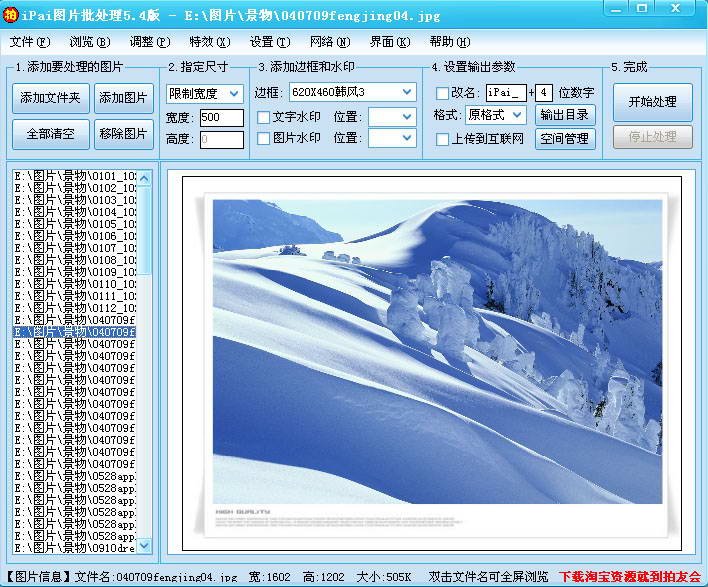Click the 大小:505K status entry

tap(384, 577)
